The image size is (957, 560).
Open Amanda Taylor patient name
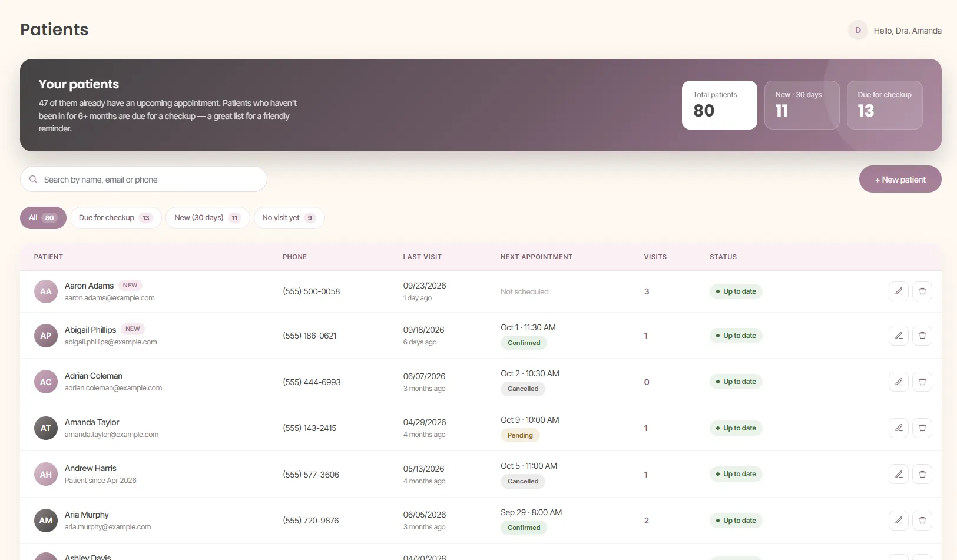[92, 422]
